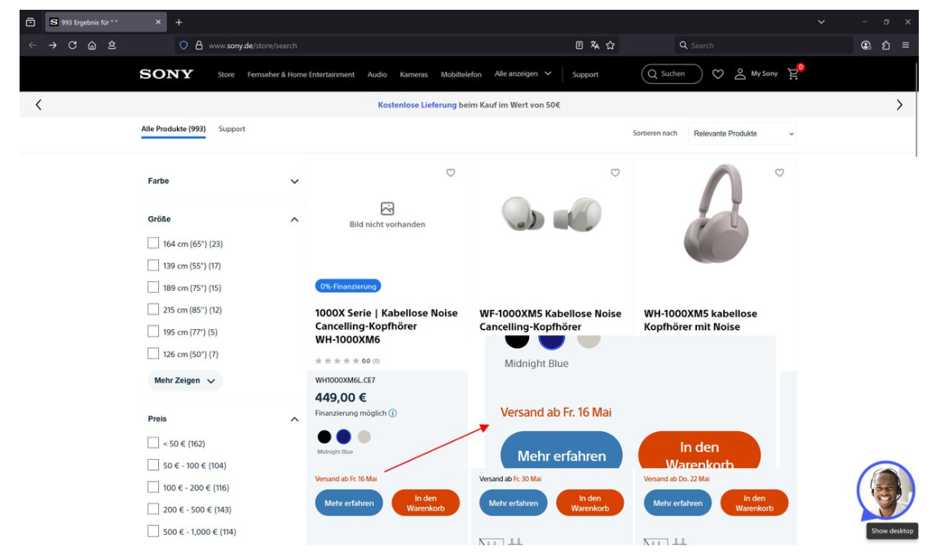Add WH-1000XM6 to wishlist heart
Screen dimensions: 931x560
point(451,173)
